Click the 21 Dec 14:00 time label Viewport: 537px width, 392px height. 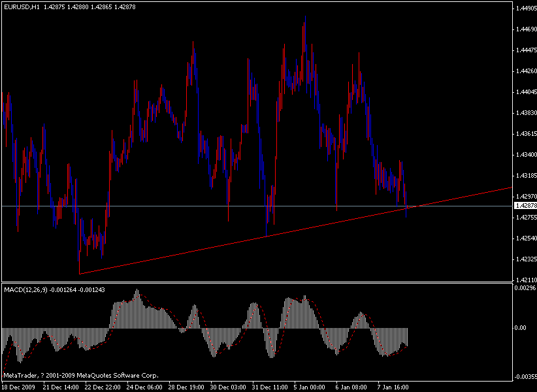pos(61,387)
